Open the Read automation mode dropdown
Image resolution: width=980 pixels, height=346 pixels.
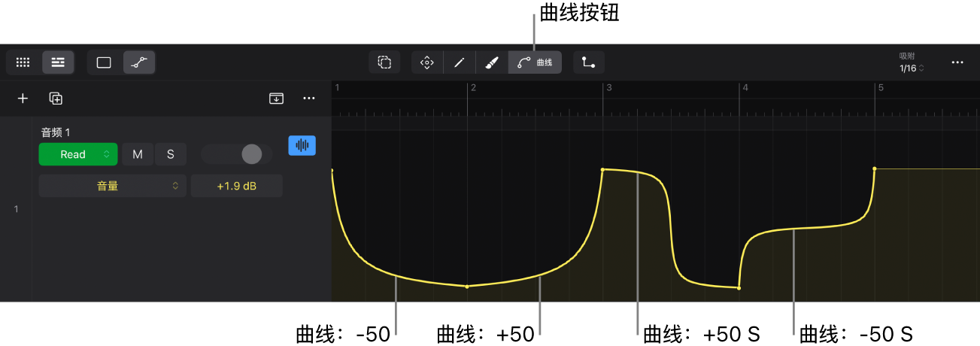click(79, 154)
